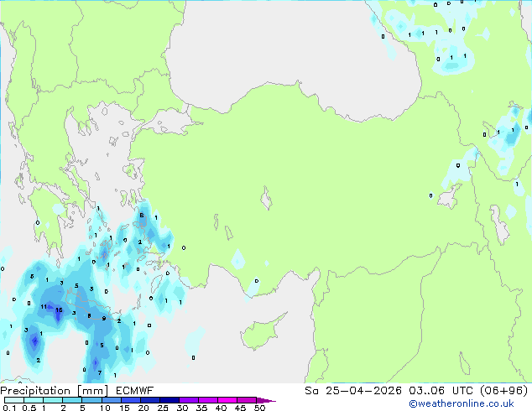Pick the 20–25 mm legend swatch
Image resolution: width=532 pixels, height=411 pixels.
[150, 400]
